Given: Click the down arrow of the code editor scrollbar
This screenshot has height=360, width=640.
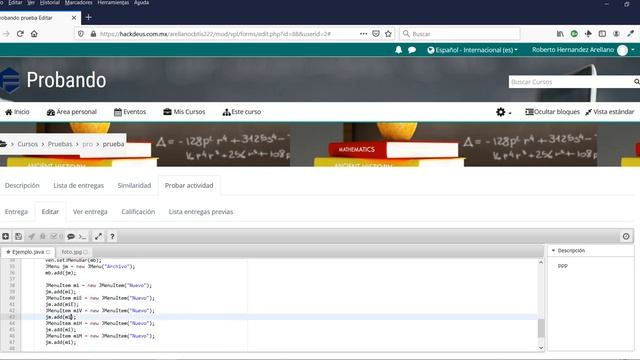Looking at the screenshot, I should pyautogui.click(x=541, y=348).
